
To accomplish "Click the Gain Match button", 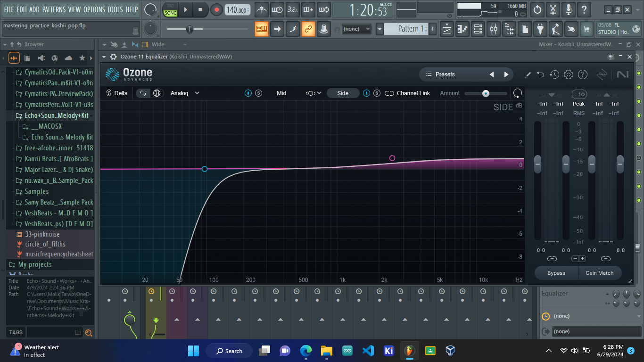I will pos(600,273).
